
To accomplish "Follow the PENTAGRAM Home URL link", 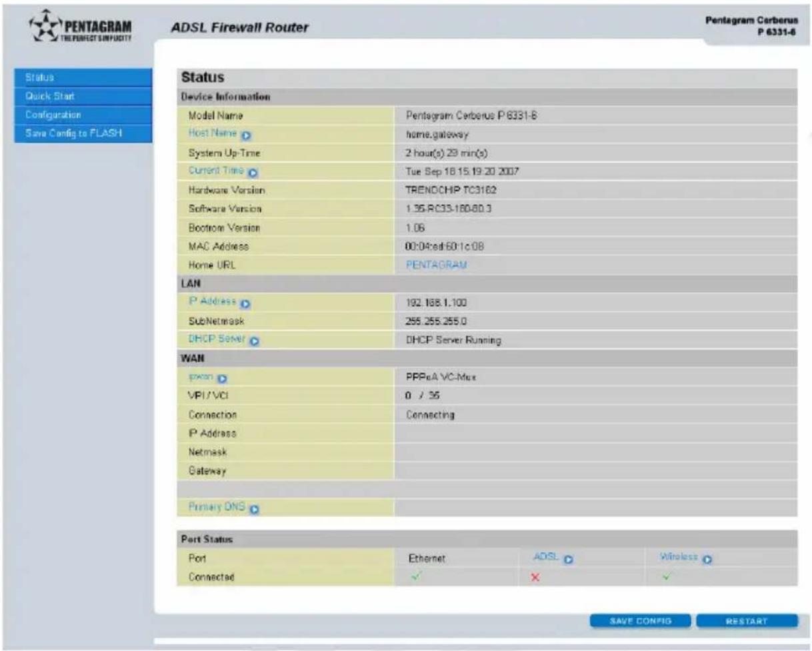I will point(437,265).
